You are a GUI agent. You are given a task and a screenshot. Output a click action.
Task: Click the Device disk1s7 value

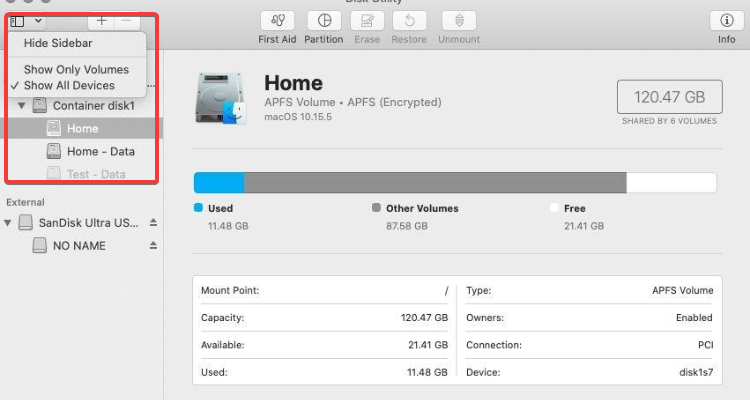(x=696, y=372)
